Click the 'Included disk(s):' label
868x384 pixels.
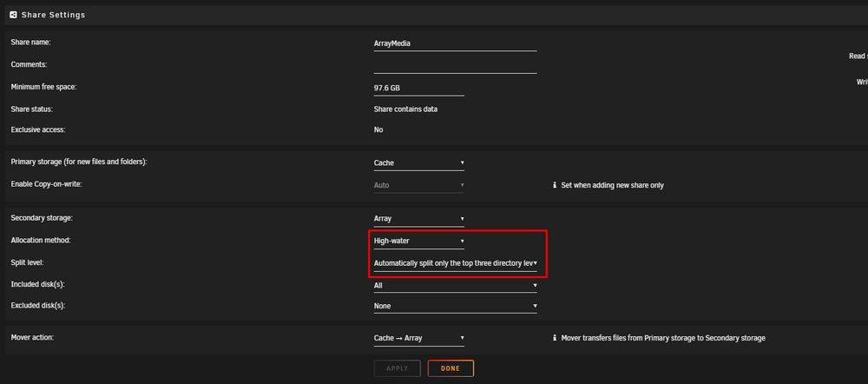point(37,284)
